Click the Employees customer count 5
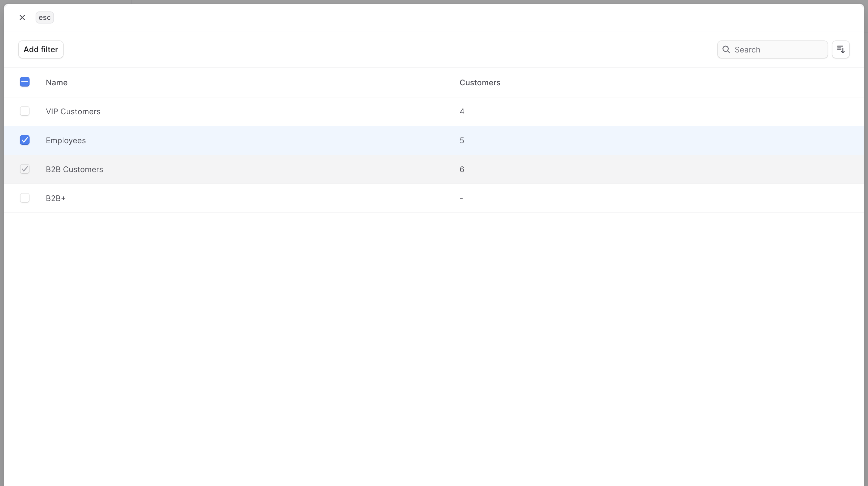This screenshot has height=486, width=868. point(462,140)
